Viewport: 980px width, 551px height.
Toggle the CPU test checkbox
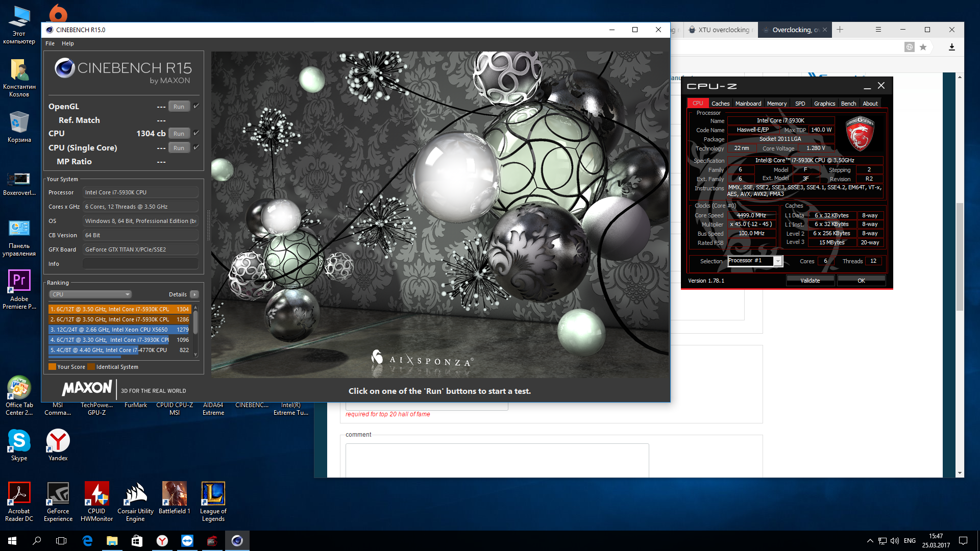196,133
